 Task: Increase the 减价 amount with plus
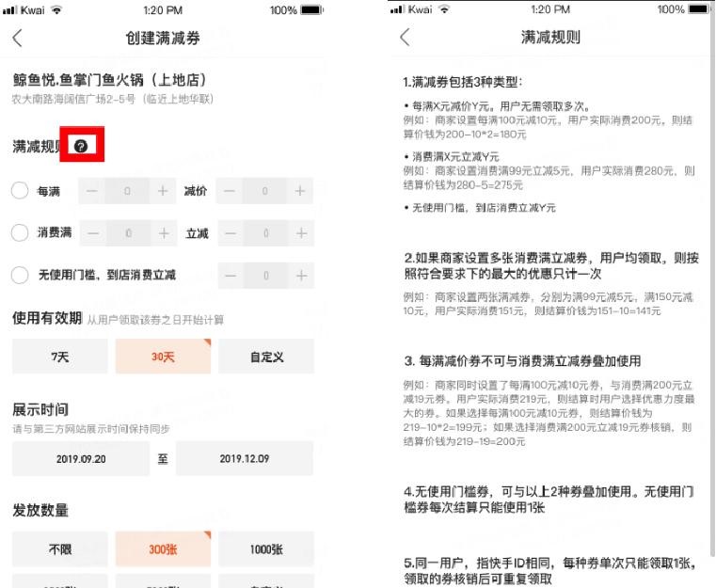click(x=300, y=191)
